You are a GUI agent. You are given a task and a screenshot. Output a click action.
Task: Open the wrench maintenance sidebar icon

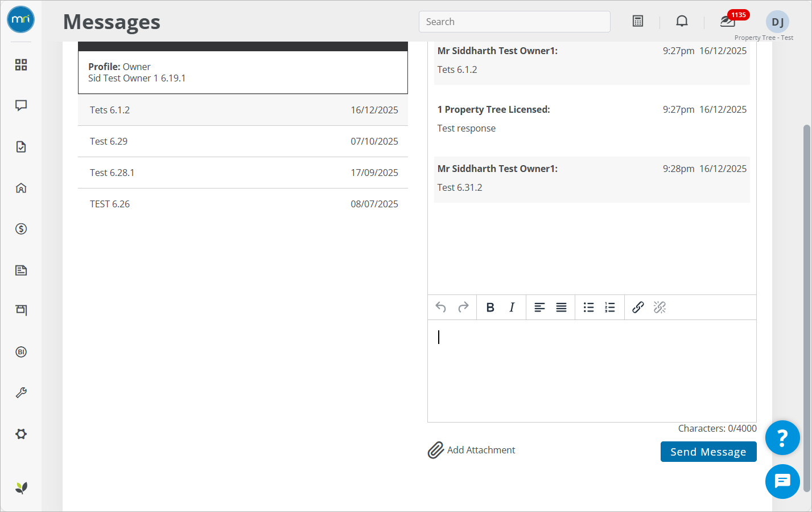tap(21, 393)
